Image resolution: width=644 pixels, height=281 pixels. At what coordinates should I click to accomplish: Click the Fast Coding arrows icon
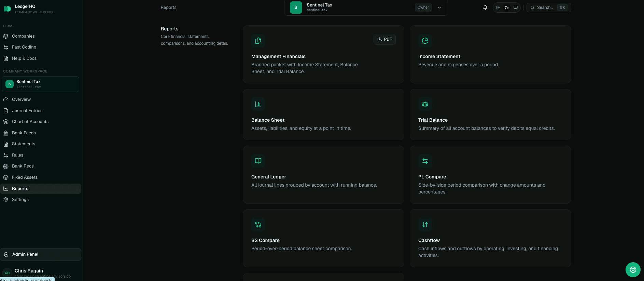[x=6, y=47]
